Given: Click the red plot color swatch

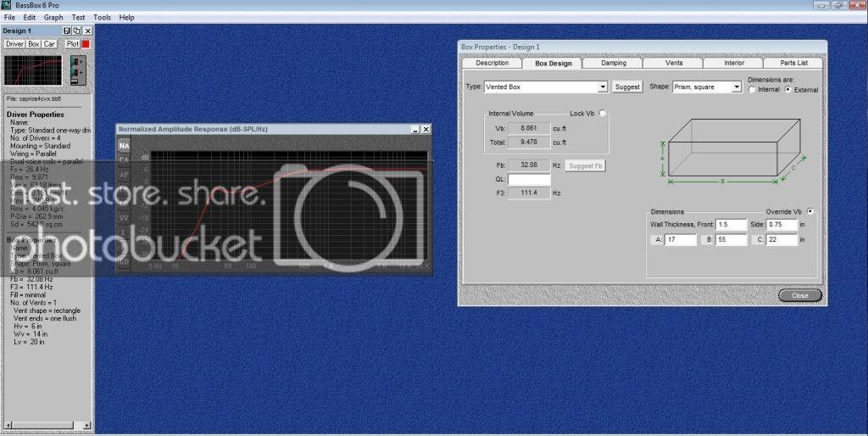Looking at the screenshot, I should [x=86, y=44].
